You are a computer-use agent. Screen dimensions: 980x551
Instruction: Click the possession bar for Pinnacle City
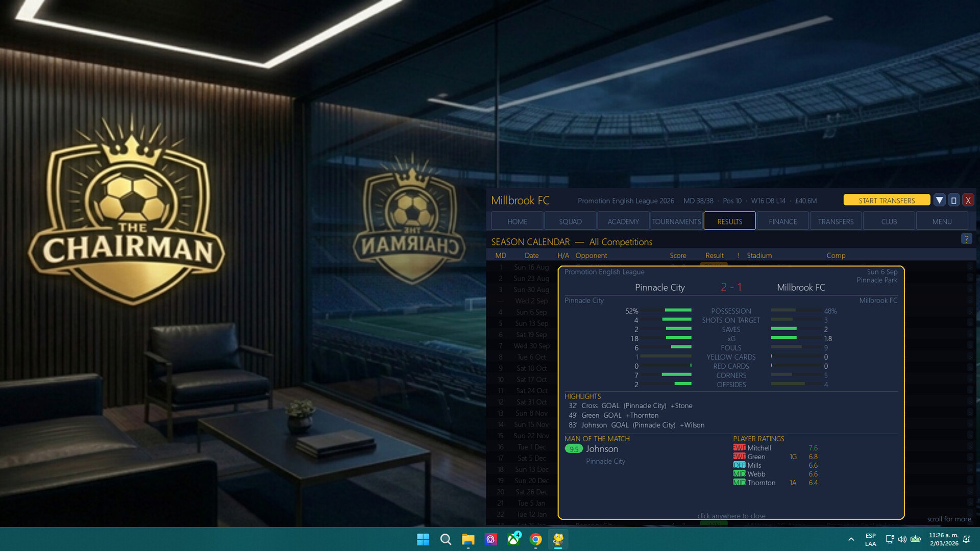pyautogui.click(x=678, y=310)
